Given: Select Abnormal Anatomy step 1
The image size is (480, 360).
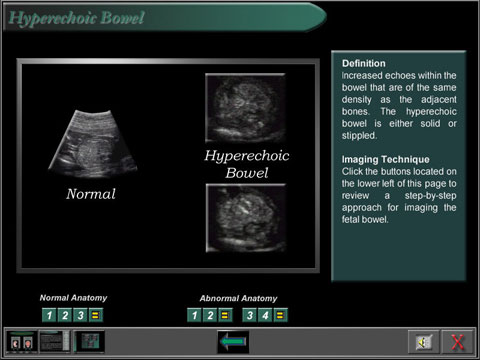Looking at the screenshot, I should (194, 315).
